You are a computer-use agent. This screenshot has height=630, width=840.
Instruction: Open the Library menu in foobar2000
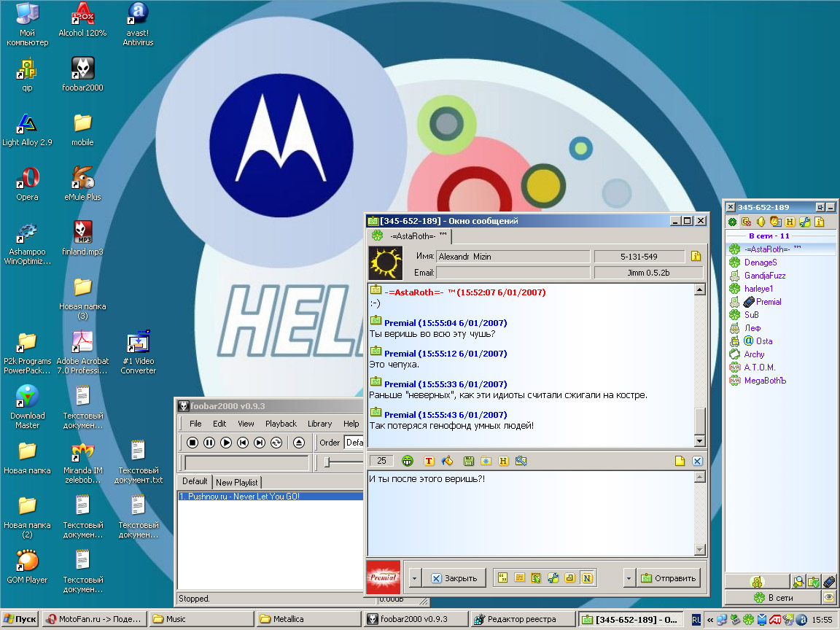320,424
